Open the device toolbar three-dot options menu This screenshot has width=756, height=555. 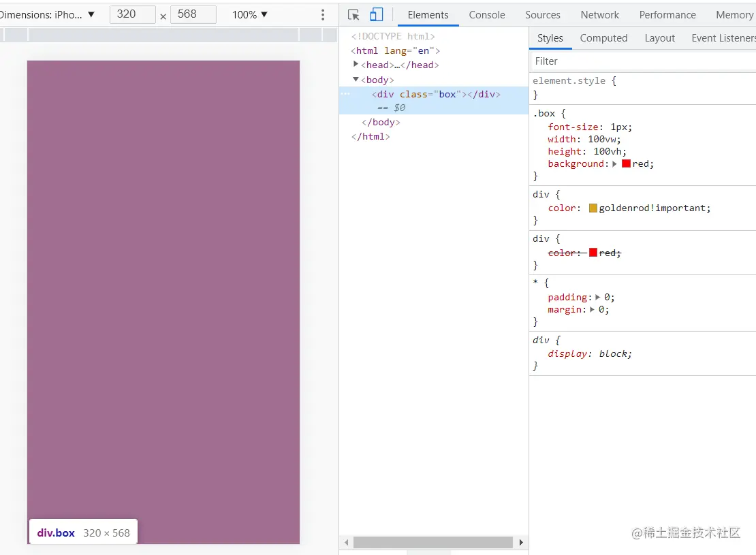[x=323, y=14]
